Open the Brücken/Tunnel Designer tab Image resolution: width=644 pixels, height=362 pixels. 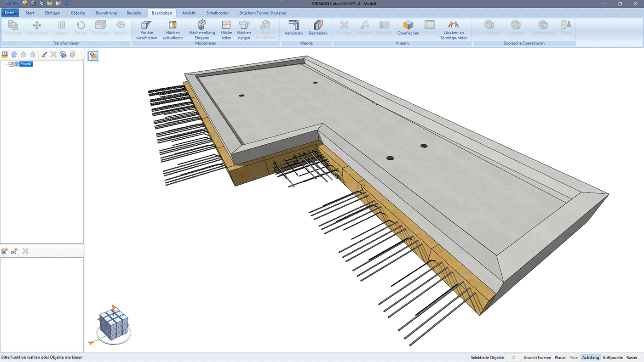263,13
